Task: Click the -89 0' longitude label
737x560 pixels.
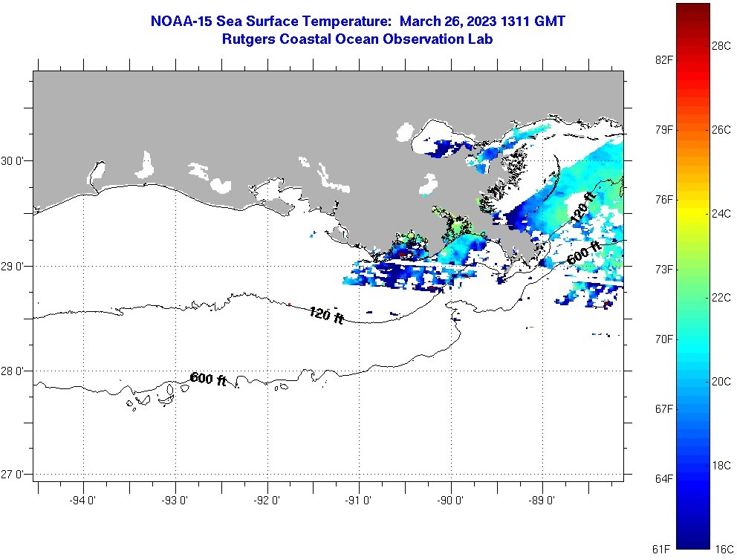Action: point(542,501)
